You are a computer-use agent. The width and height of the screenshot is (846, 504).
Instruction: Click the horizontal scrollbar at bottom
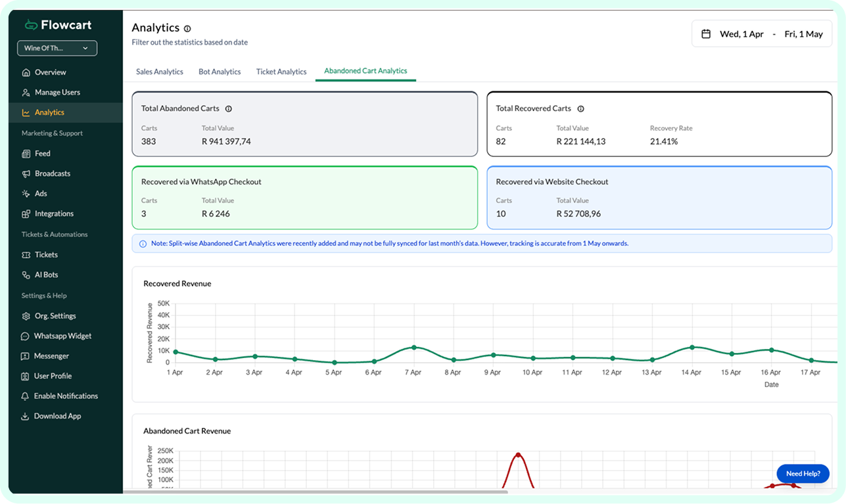[316, 491]
